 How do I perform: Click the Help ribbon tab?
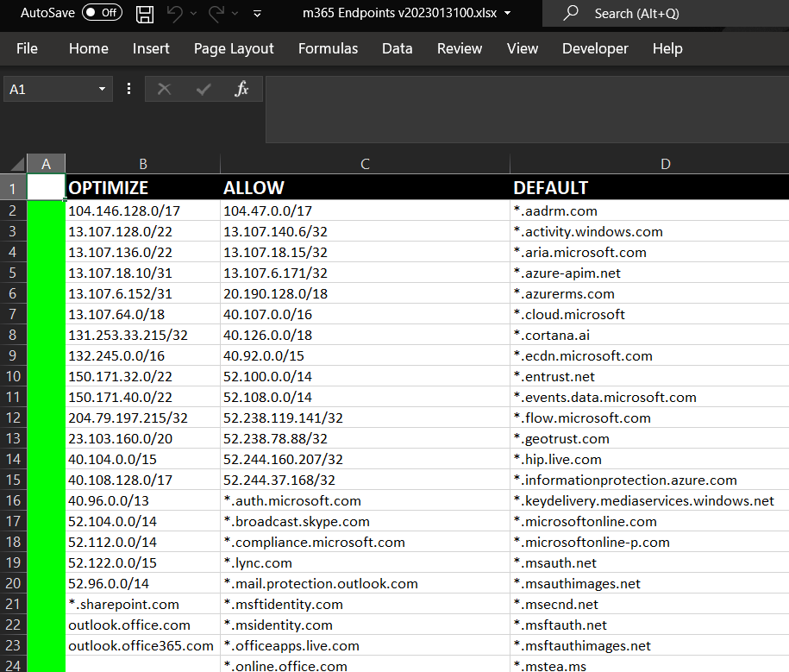tap(667, 49)
